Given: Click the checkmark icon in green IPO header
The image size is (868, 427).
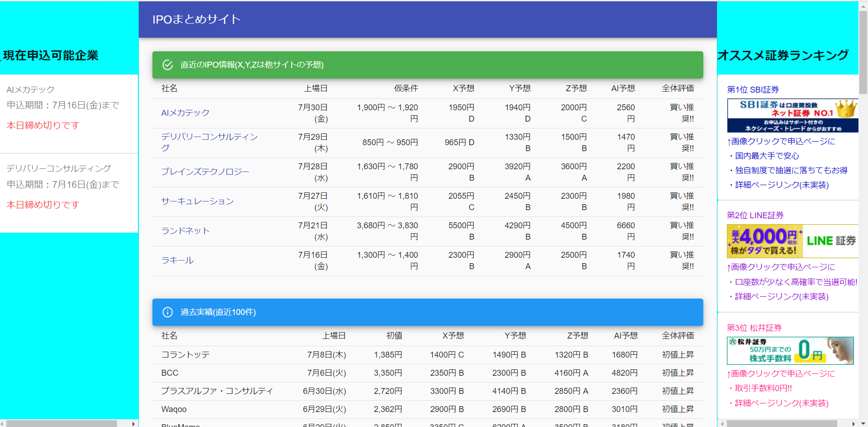Looking at the screenshot, I should point(167,65).
